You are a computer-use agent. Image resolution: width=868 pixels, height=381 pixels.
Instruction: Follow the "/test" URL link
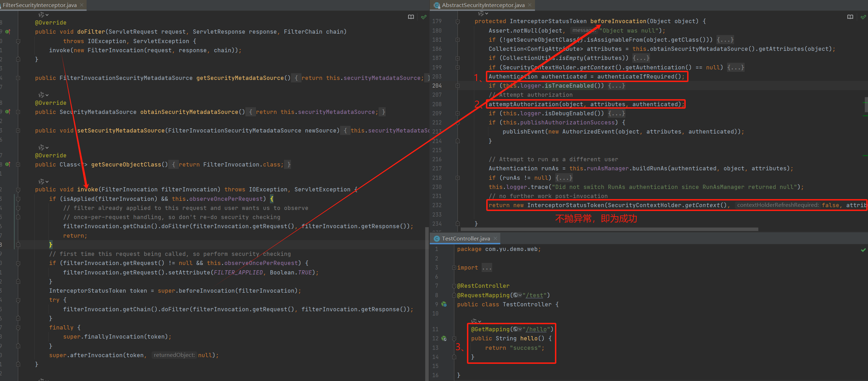(534, 295)
